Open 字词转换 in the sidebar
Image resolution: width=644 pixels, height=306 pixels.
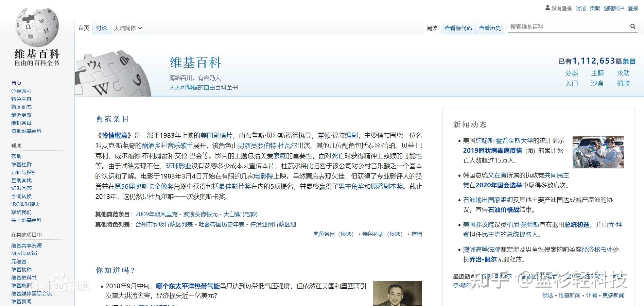(21, 196)
